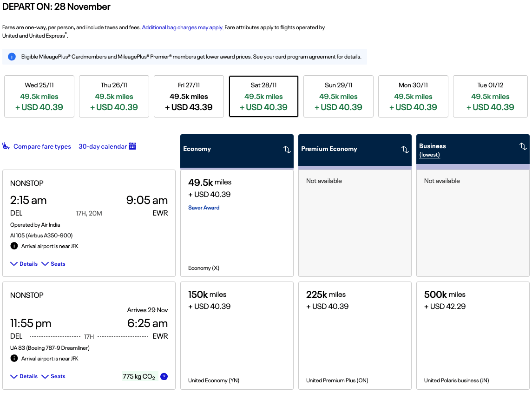Click the DEPART ON: 28 November heading
Image resolution: width=532 pixels, height=393 pixels.
(56, 7)
